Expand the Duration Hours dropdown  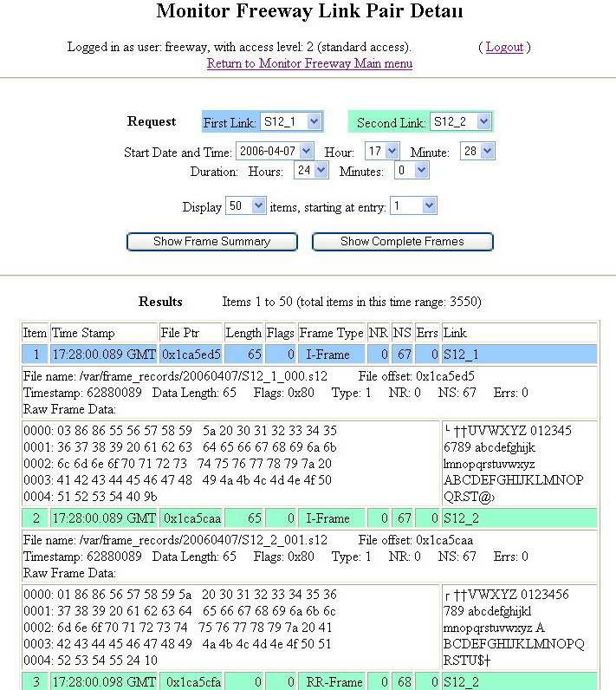click(311, 171)
